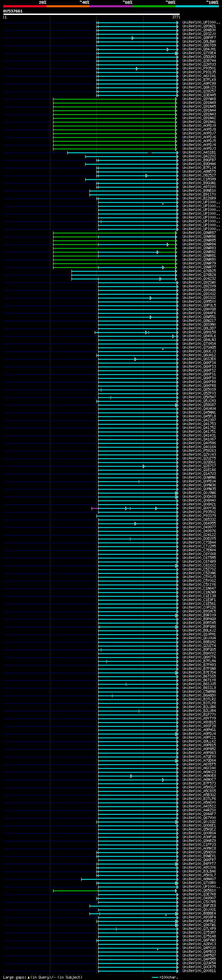Screen dimensions: 222x980
Task: Select hit label UniRef100_Q7X9R0
Action: 199,883
